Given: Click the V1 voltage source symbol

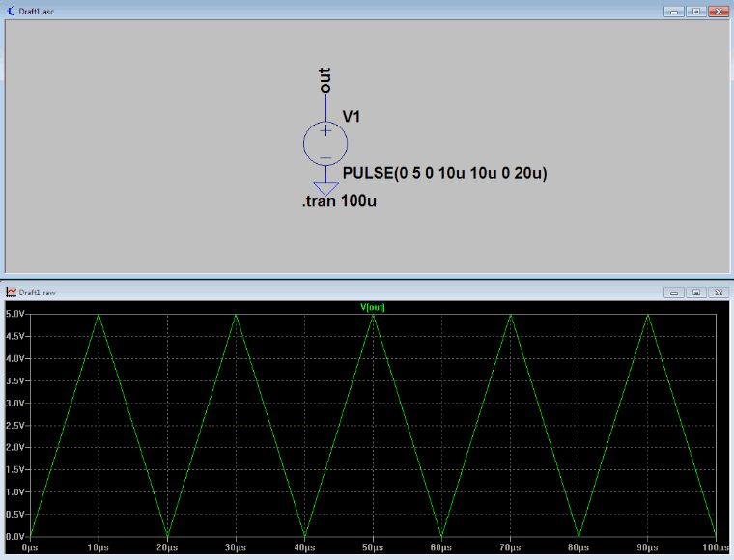Looking at the screenshot, I should coord(325,143).
